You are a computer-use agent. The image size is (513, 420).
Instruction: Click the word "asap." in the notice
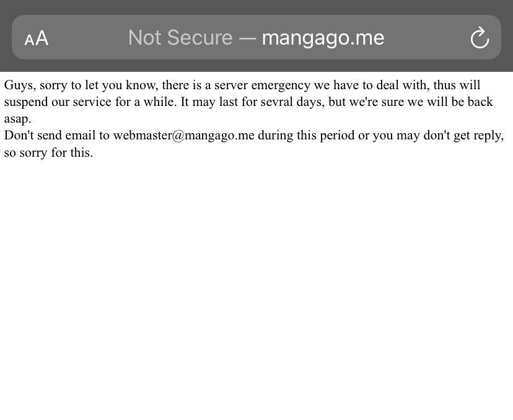pyautogui.click(x=17, y=118)
